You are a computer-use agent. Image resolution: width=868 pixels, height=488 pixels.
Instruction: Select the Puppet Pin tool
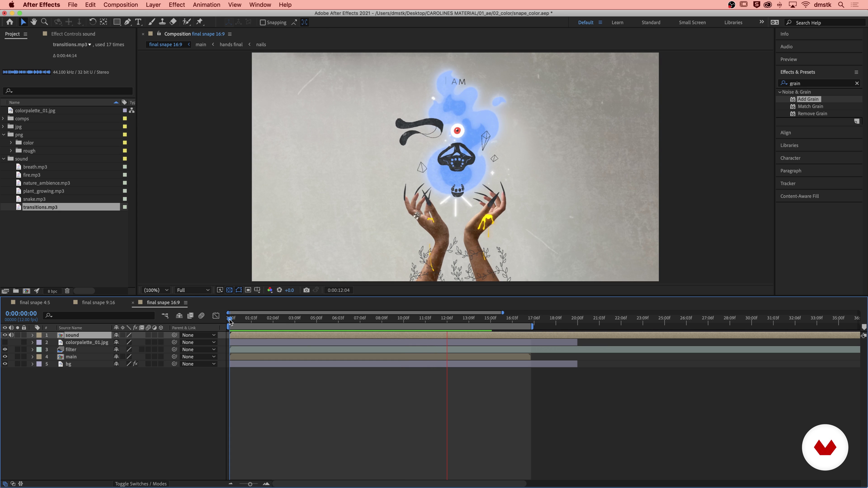199,22
